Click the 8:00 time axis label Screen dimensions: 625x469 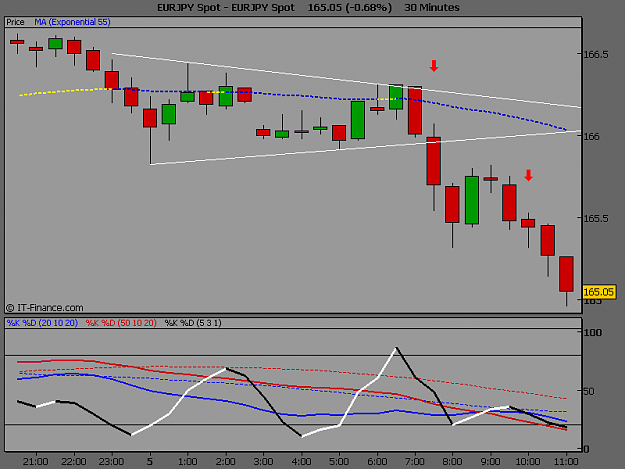[452, 461]
